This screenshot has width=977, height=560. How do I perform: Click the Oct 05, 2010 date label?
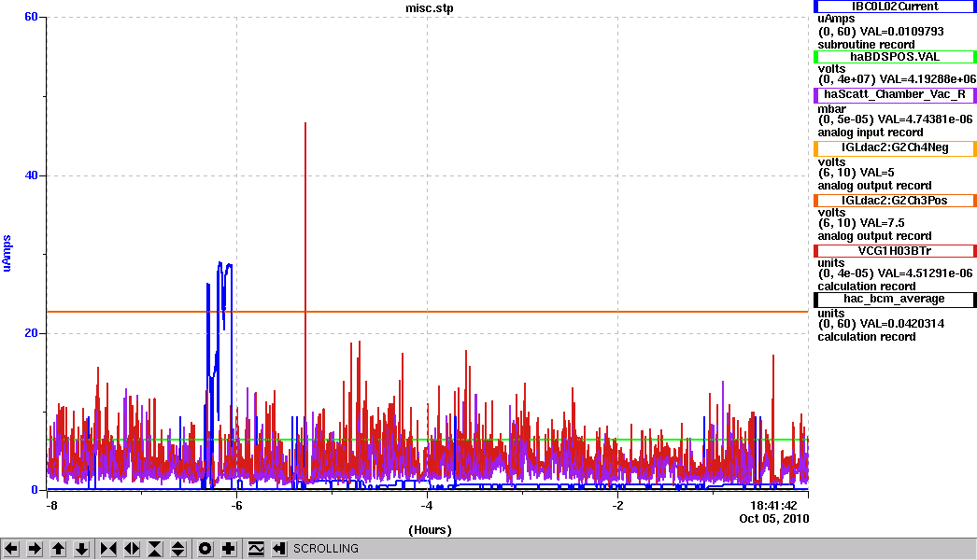point(774,518)
